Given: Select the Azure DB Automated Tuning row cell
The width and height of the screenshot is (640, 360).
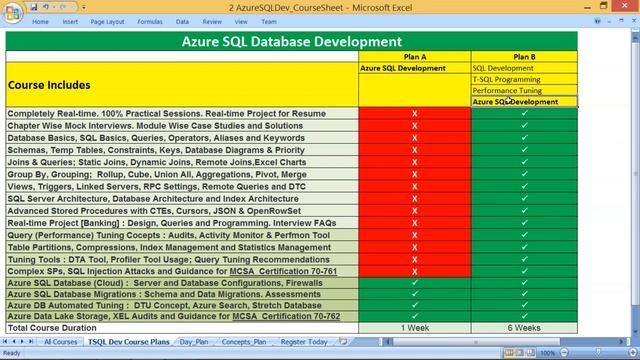Looking at the screenshot, I should [182, 305].
